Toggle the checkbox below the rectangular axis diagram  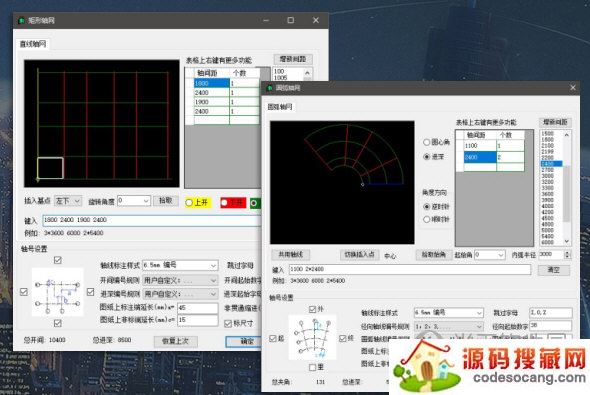[x=58, y=323]
